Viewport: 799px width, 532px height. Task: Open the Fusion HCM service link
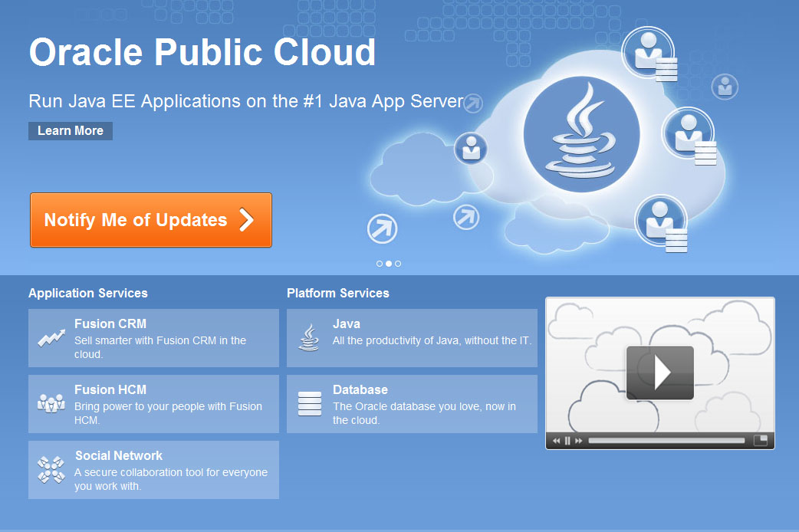[x=154, y=404]
